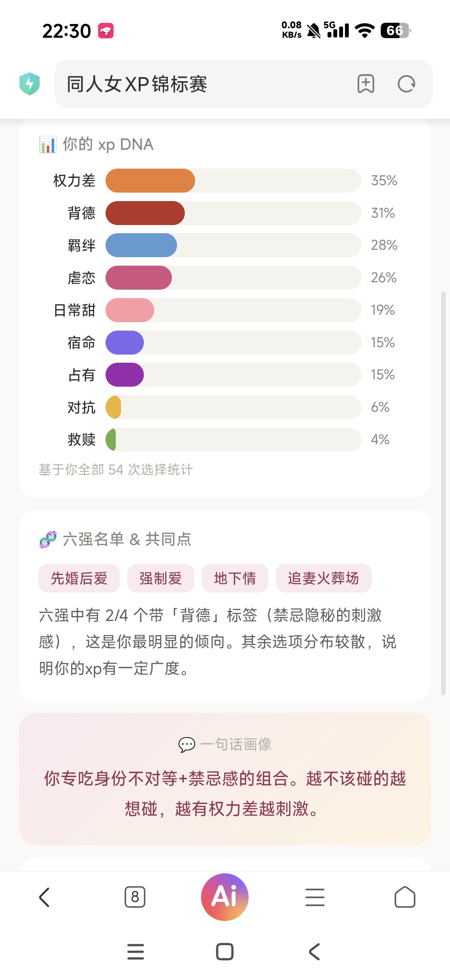Select the 追妻火葬场 tag chip

click(x=323, y=578)
